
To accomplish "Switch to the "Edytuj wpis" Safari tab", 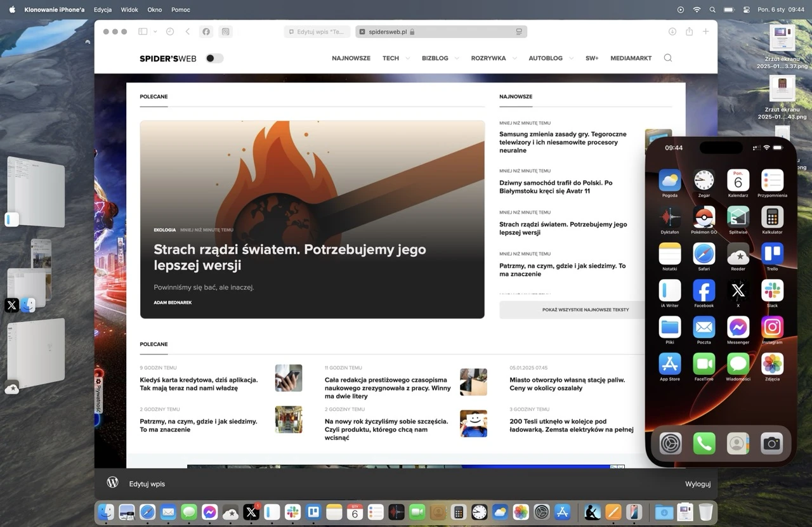I will [x=317, y=31].
